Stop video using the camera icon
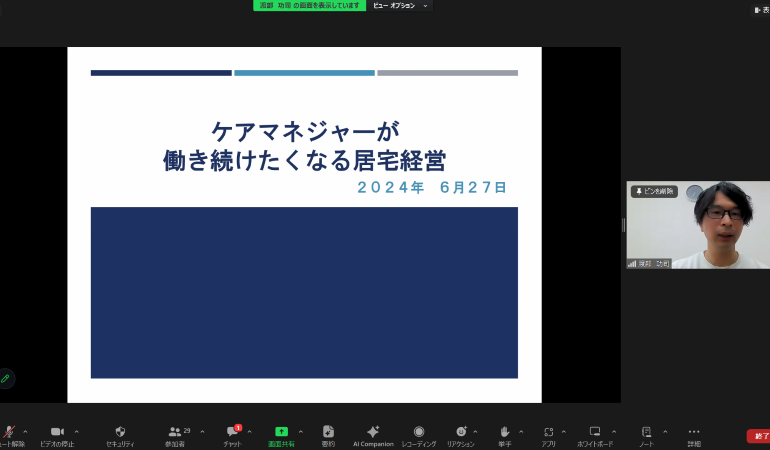Viewport: 770px width, 450px height. [57, 432]
